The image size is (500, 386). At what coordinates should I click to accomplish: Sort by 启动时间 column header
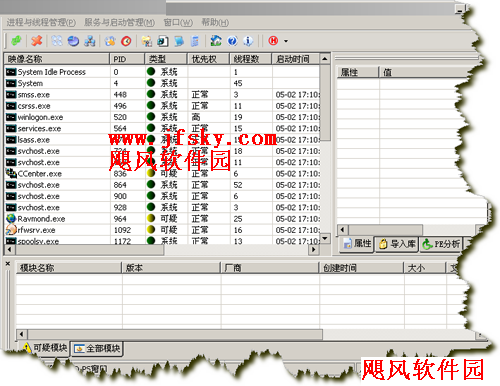coord(296,59)
